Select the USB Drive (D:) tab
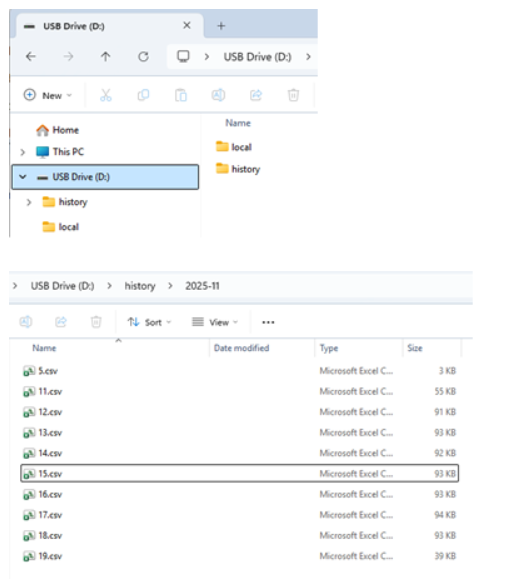The image size is (526, 585). tap(110, 26)
